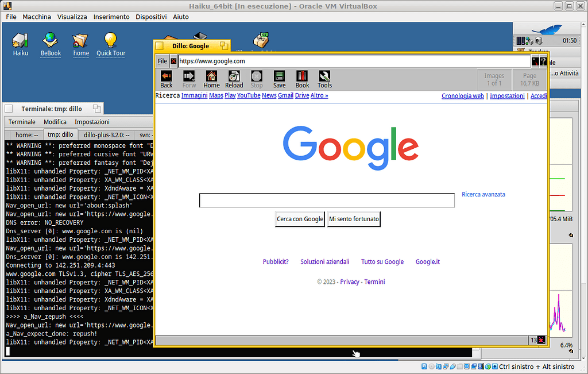
Task: Click the bug meter icon in status bar
Action: pos(541,340)
